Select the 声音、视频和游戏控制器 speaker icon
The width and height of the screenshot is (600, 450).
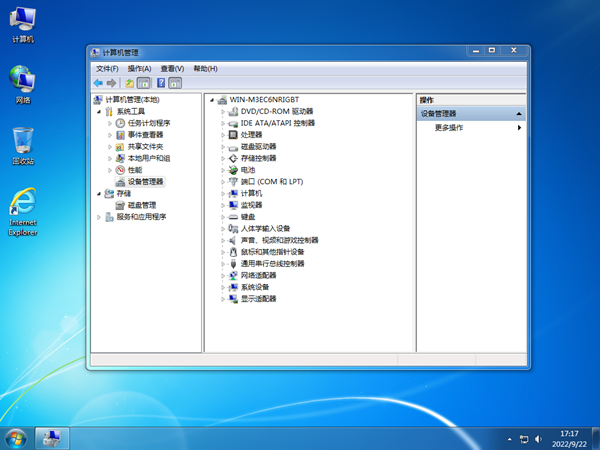pos(233,240)
